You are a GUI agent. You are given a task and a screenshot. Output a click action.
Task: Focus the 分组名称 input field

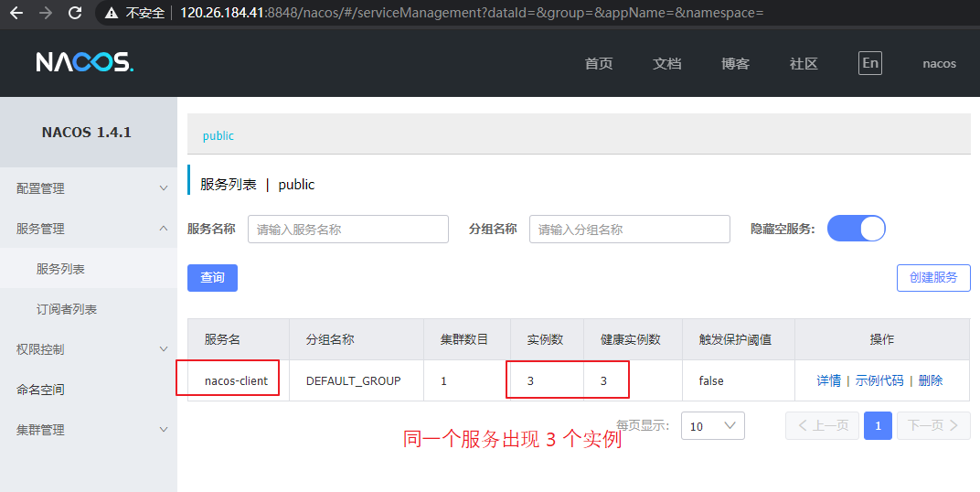(x=629, y=229)
